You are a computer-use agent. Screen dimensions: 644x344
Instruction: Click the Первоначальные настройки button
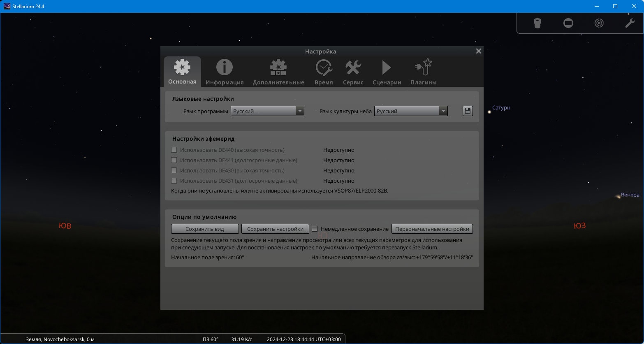[432, 229]
